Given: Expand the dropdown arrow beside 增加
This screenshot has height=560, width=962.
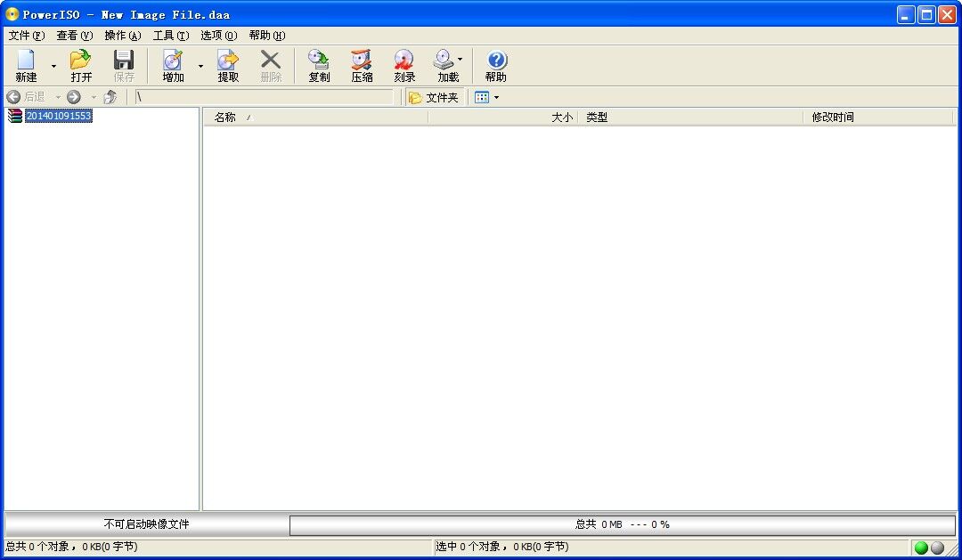Looking at the screenshot, I should click(200, 66).
